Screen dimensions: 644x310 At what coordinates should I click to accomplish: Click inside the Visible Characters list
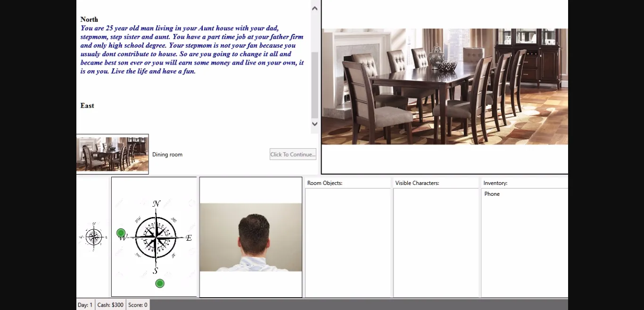[436, 243]
